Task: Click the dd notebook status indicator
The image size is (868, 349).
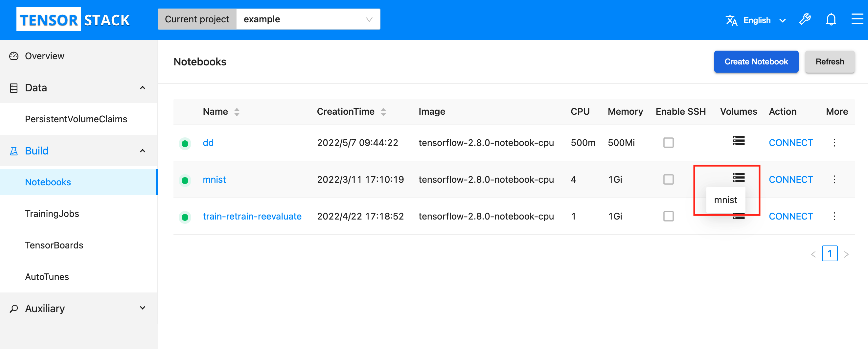Action: pos(185,144)
